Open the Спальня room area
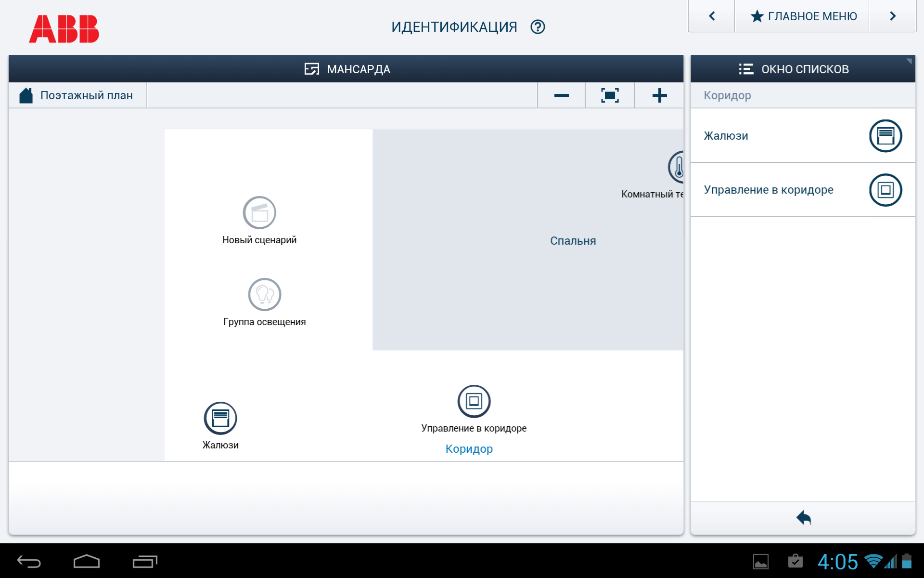This screenshot has width=924, height=578. coord(573,241)
